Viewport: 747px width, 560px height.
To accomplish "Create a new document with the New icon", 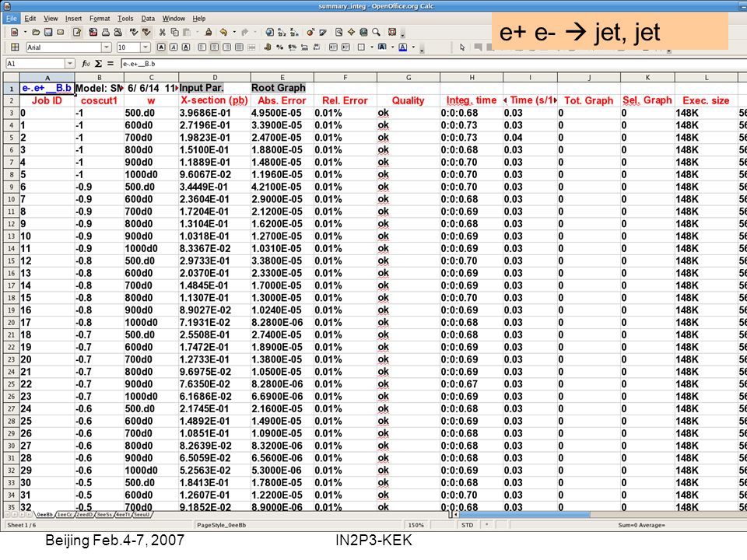I will coord(14,32).
